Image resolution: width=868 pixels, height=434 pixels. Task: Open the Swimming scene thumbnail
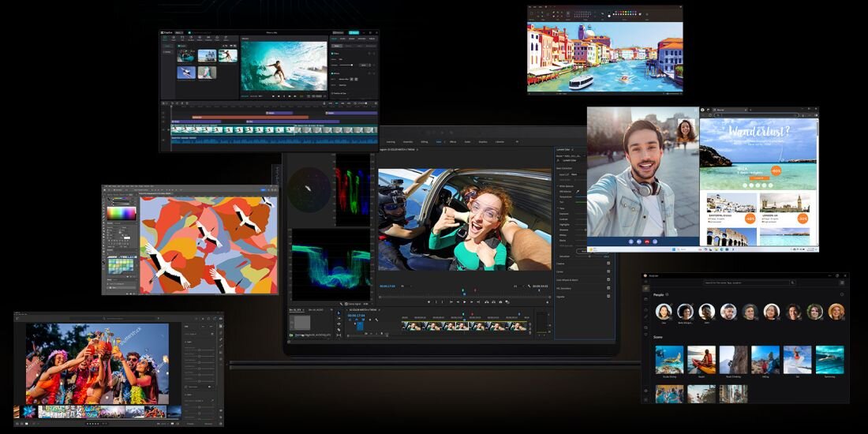coord(830,360)
